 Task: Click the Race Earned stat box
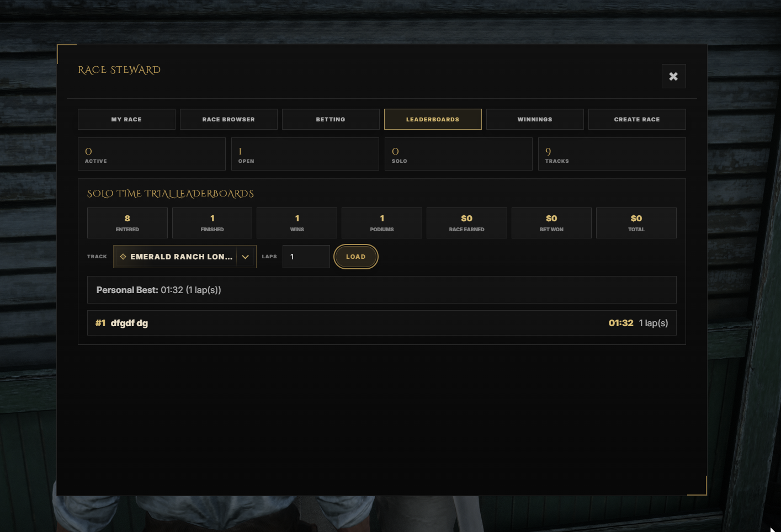tap(467, 223)
